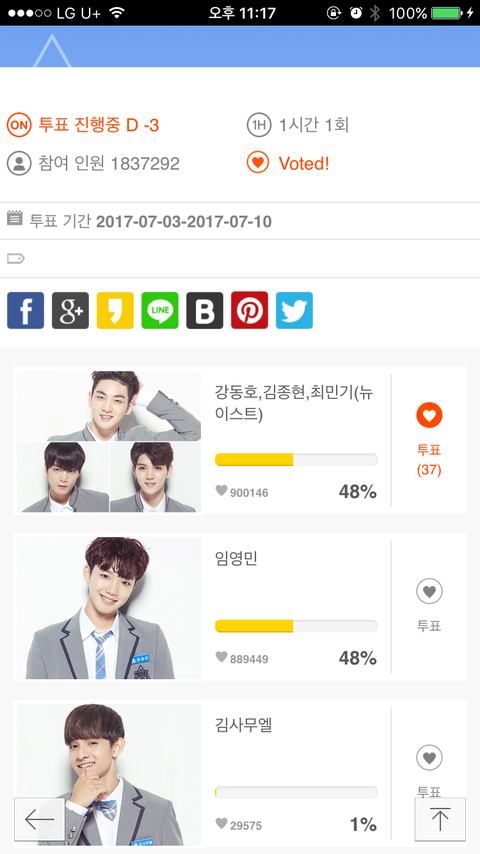This screenshot has height=854, width=480.
Task: Tap the triangle logo in the blue header
Action: coord(52,50)
